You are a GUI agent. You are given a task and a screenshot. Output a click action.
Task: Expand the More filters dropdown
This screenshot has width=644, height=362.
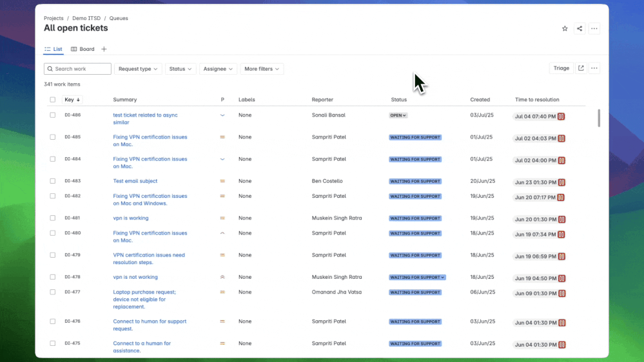(262, 69)
